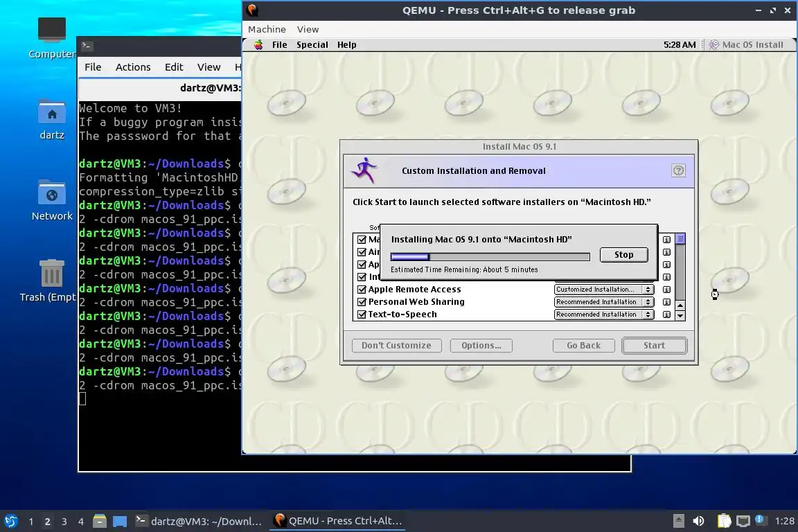Open the Trash desktop icon

point(51,281)
